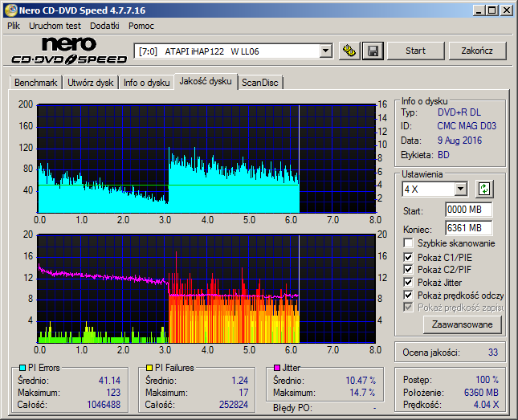Viewport: 518px width, 420px height.
Task: Click the Prędkość 4.04 X value
Action: click(x=486, y=405)
